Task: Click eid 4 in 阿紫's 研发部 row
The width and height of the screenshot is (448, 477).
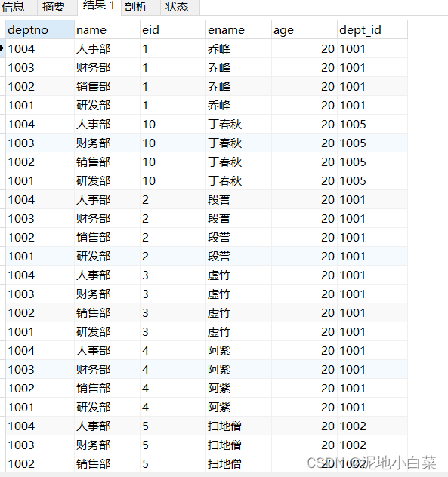Action: tap(173, 407)
